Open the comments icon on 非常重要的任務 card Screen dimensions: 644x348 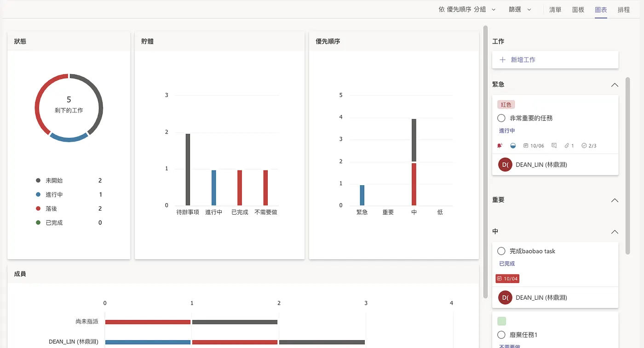[554, 146]
